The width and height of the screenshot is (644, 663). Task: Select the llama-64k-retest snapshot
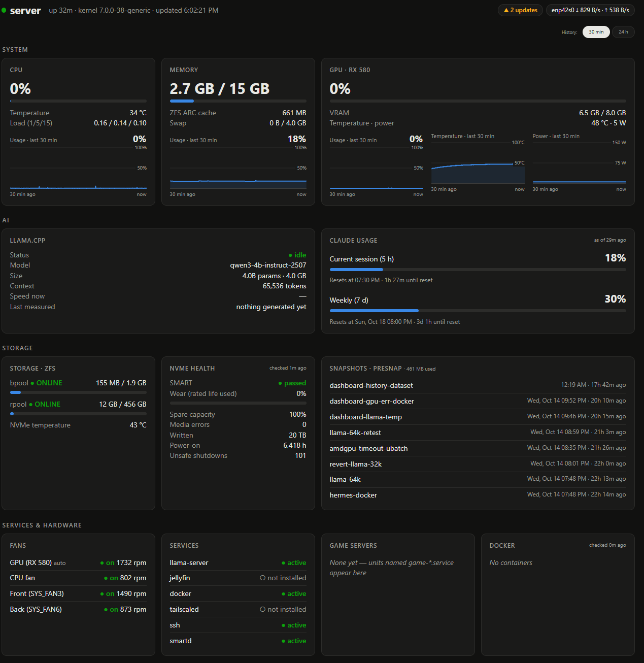pos(478,433)
